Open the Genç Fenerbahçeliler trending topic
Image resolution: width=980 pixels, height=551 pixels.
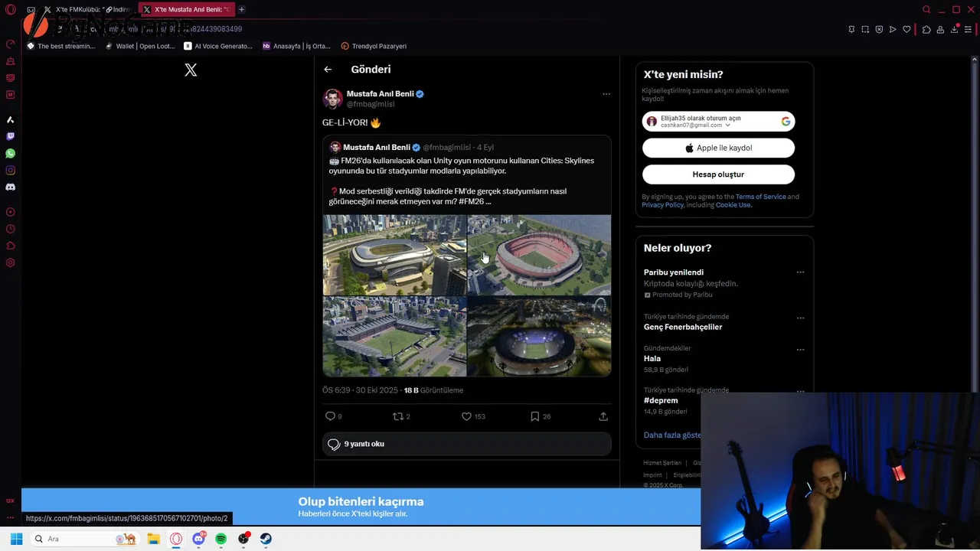683,327
